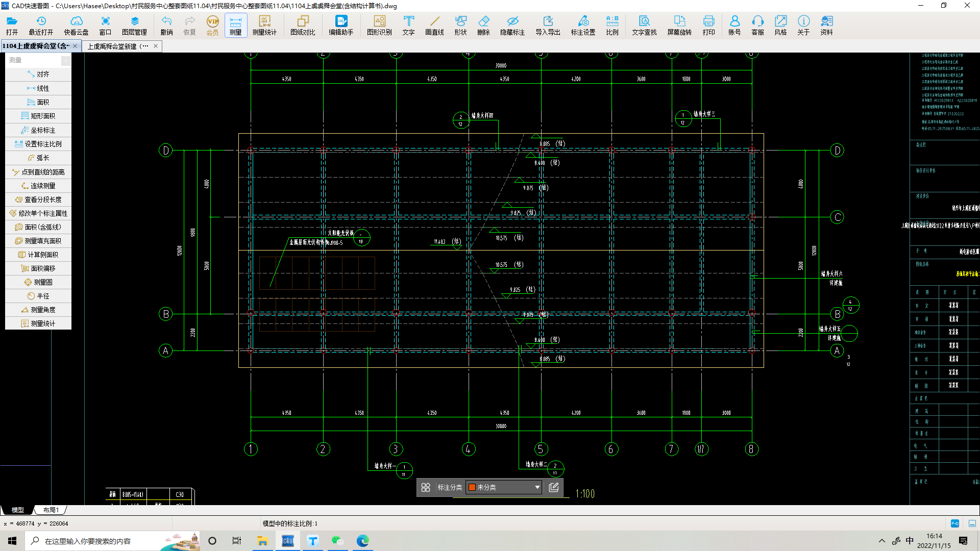Click 修改单个标注属性
The width and height of the screenshot is (980, 551).
38,213
